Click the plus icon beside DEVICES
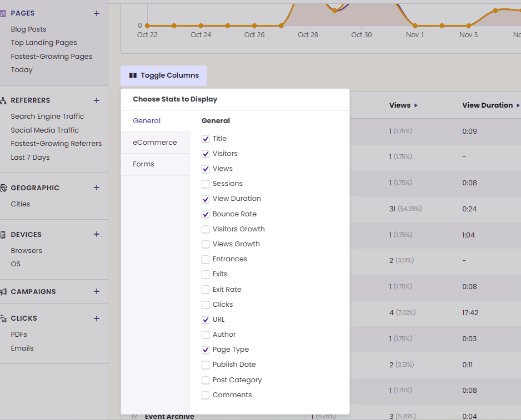Image resolution: width=521 pixels, height=420 pixels. point(96,234)
